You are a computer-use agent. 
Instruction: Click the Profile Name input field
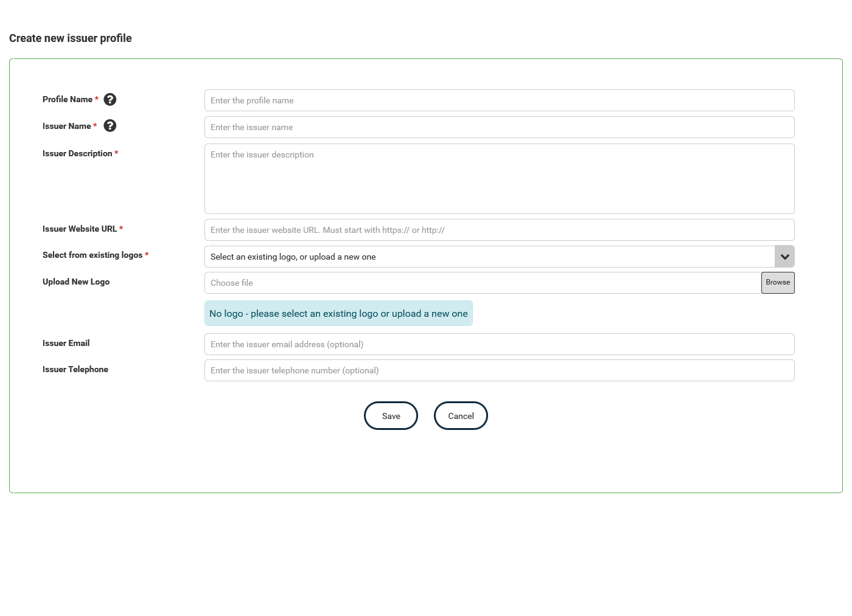[500, 100]
